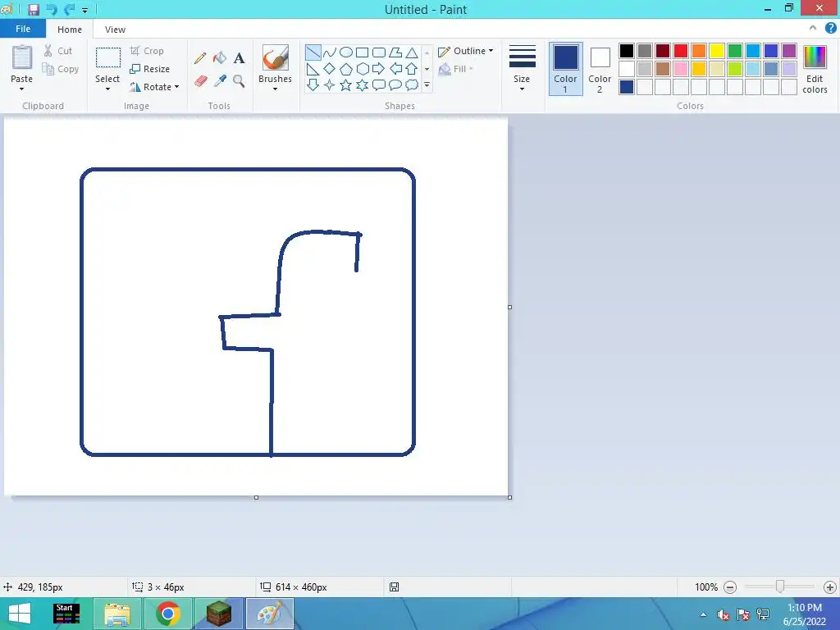840x630 pixels.
Task: Pick the black color swatch
Action: [x=627, y=51]
